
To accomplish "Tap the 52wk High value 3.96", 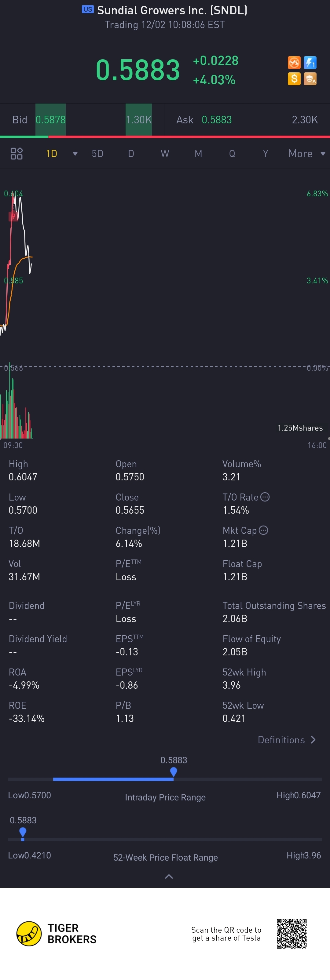I will point(231,685).
